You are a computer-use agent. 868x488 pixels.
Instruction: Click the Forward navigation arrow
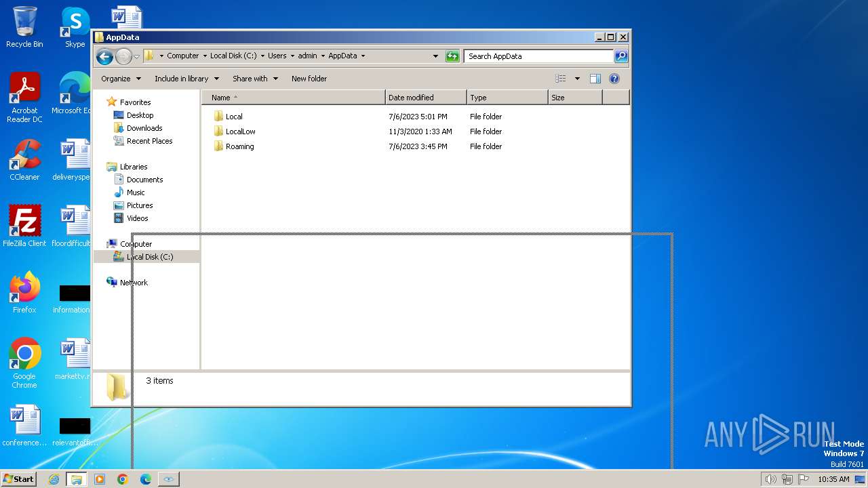[x=123, y=56]
